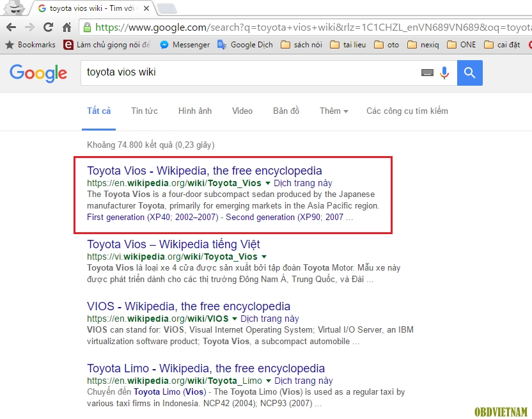Open the 'sách nói' bookmark folder

click(301, 45)
